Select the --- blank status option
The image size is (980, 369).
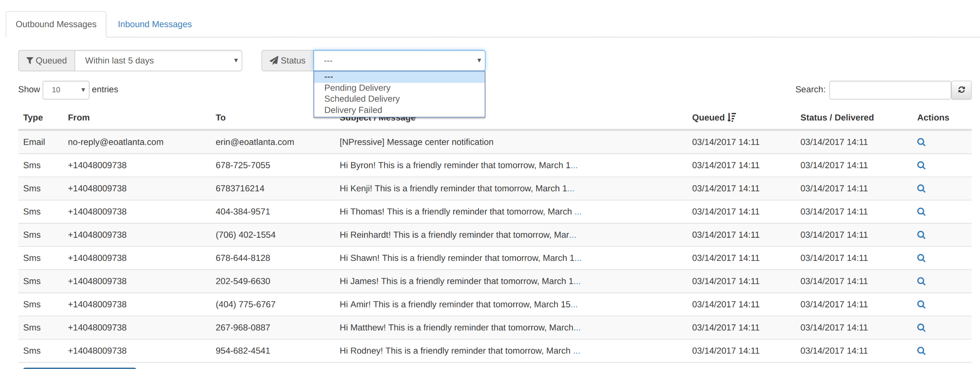click(399, 77)
